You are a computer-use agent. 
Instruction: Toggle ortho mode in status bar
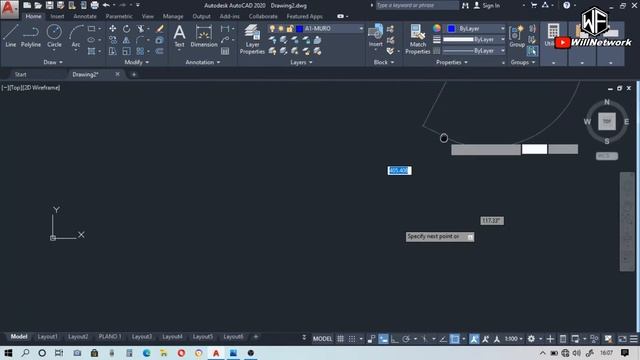(395, 339)
